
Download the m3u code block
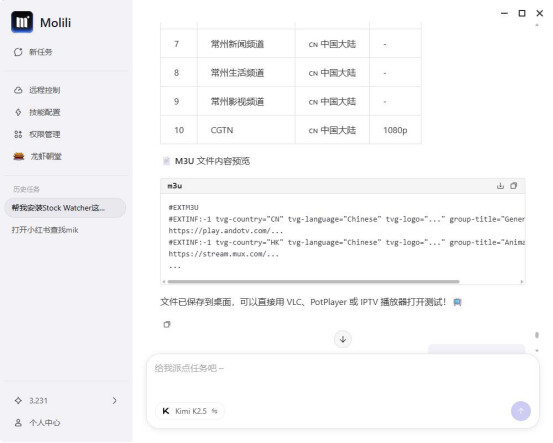(500, 186)
